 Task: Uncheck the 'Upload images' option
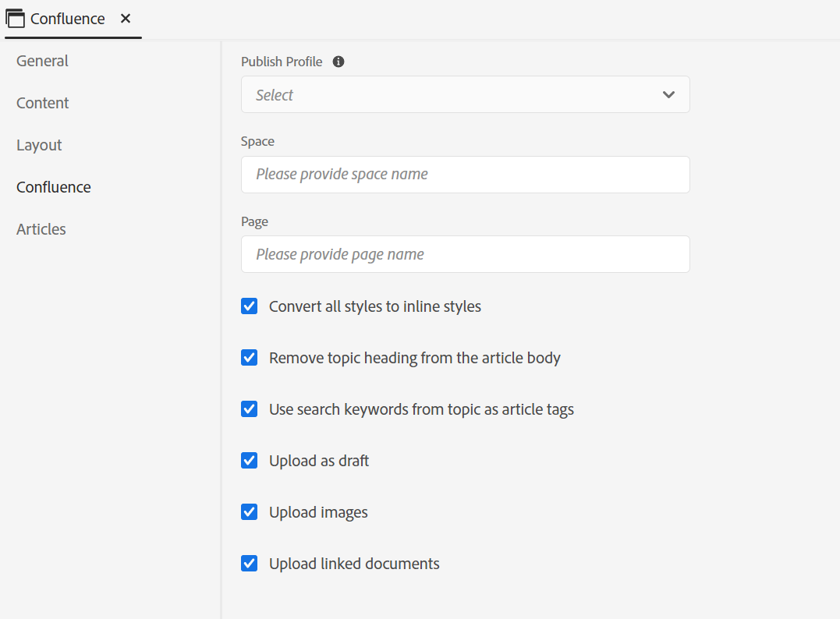click(249, 511)
